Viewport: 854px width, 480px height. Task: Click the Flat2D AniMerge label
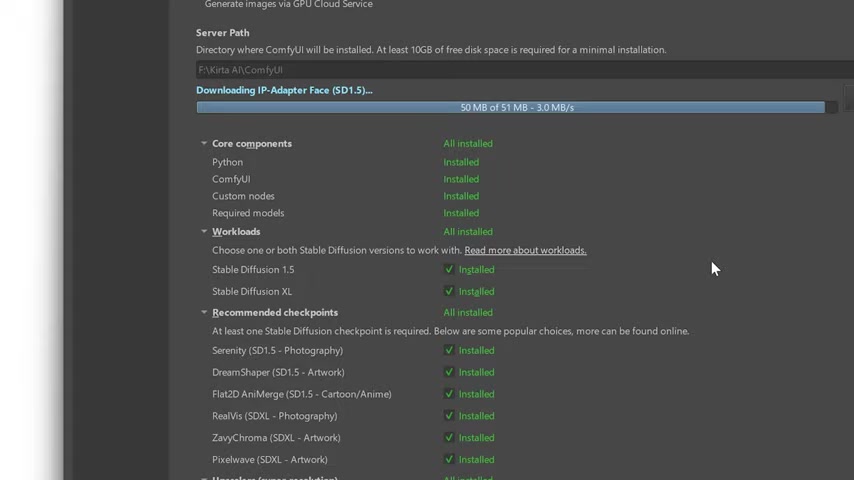[301, 394]
